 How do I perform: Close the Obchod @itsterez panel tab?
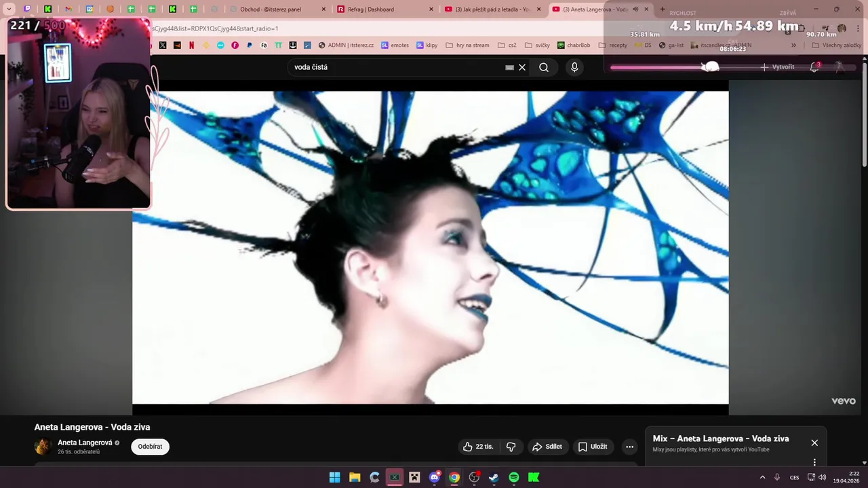click(x=323, y=9)
